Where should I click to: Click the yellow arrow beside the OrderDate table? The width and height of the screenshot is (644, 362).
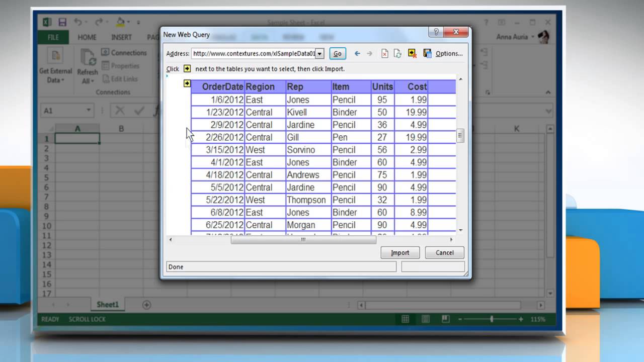(187, 83)
